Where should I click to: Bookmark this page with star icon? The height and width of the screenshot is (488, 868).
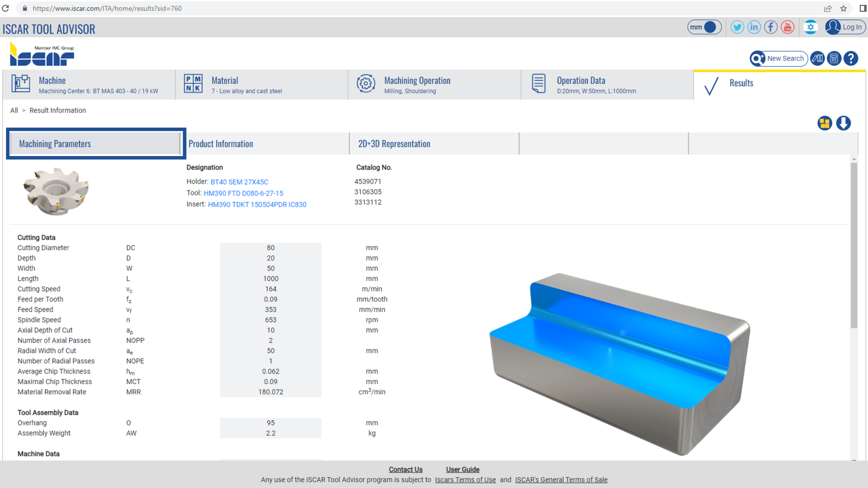843,8
